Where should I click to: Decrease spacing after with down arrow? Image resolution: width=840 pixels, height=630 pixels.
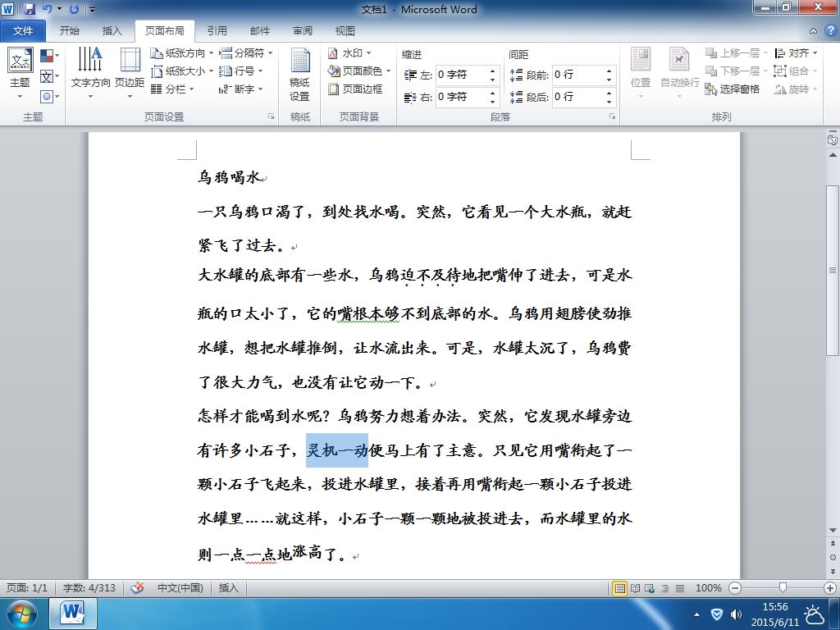pos(609,102)
